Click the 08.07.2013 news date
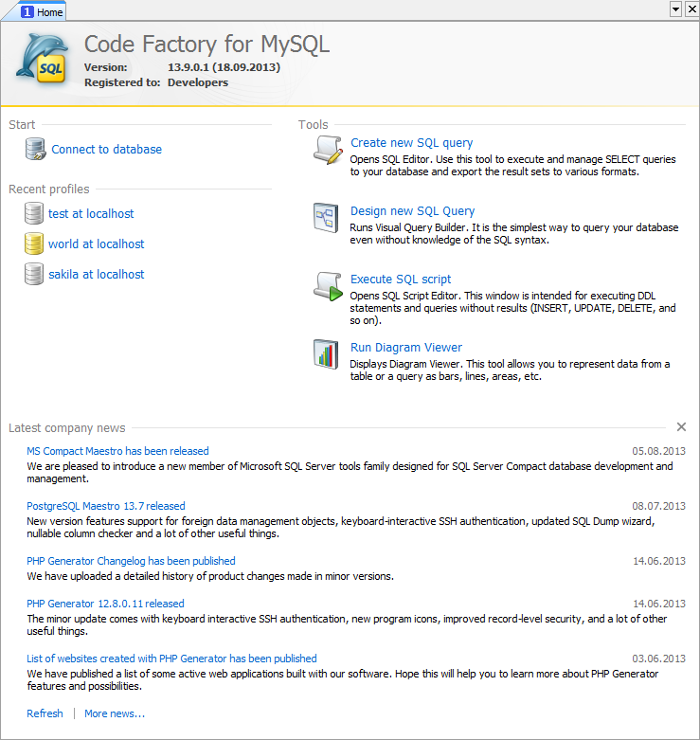 (x=658, y=506)
